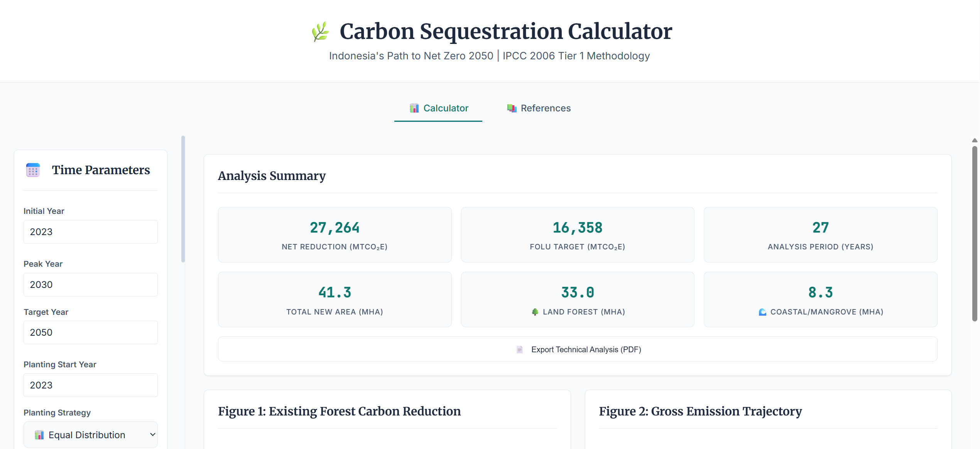The width and height of the screenshot is (980, 449).
Task: Click the Equal Distribution dropdown chevron
Action: [152, 435]
